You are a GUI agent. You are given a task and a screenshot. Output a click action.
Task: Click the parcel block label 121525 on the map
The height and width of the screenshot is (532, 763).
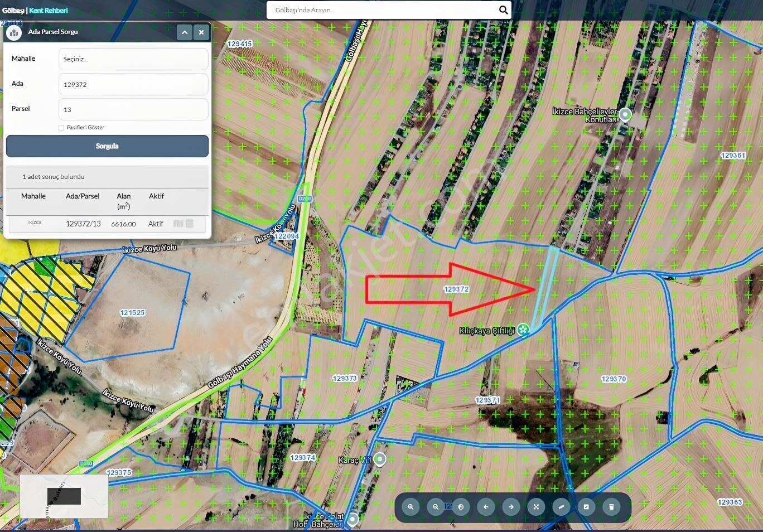pyautogui.click(x=133, y=313)
